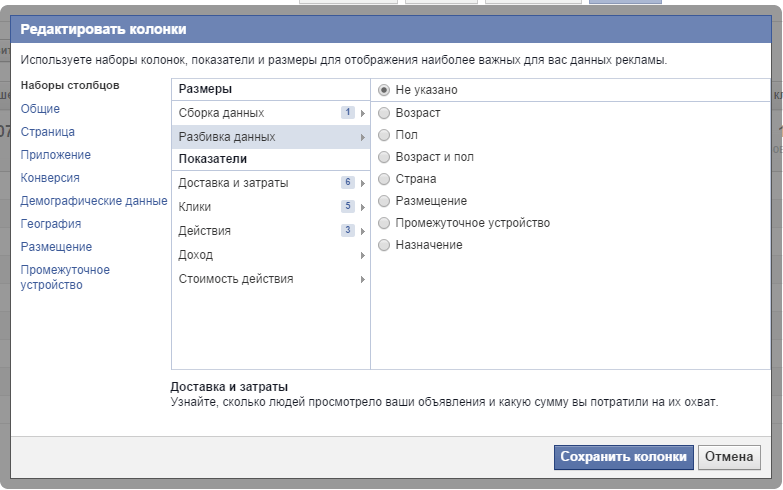Open the 'Доставка и затраты' metrics section

point(270,183)
